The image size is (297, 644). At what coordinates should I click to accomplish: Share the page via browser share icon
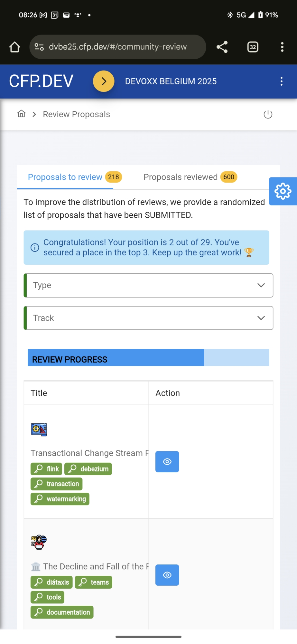222,47
